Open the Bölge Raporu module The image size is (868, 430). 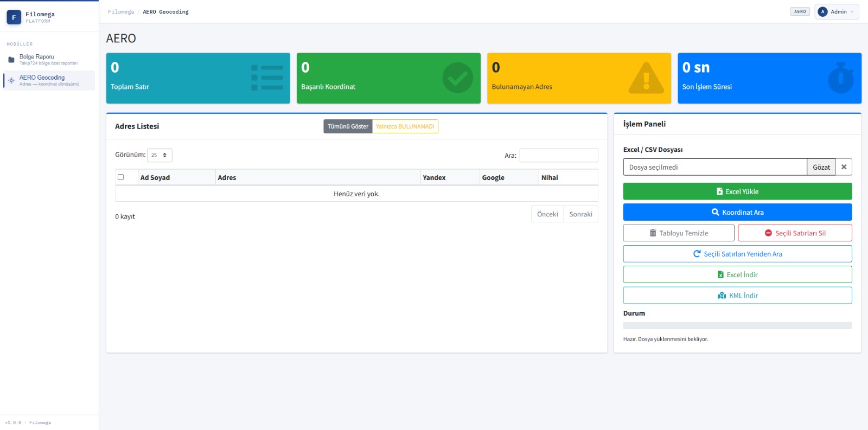(37, 59)
